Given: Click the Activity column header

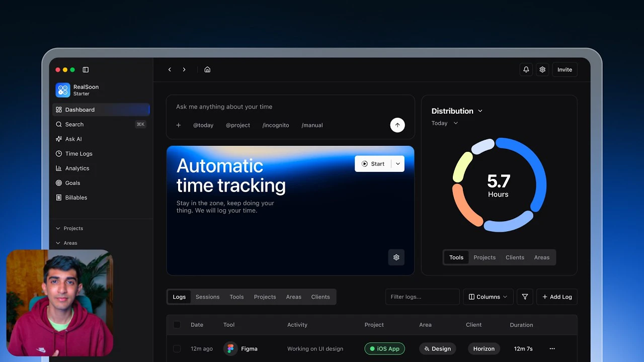Looking at the screenshot, I should [x=297, y=325].
